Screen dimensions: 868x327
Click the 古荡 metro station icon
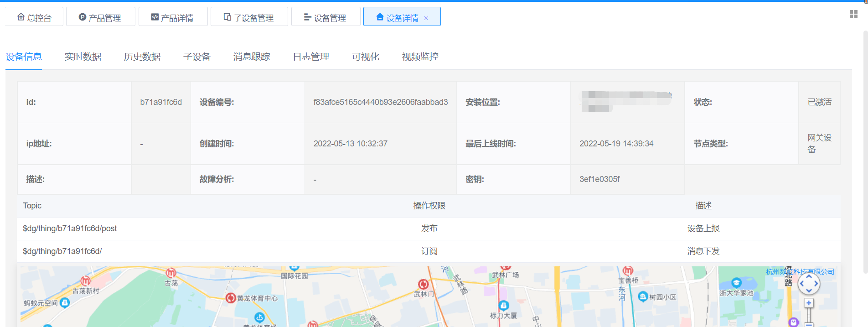click(170, 273)
